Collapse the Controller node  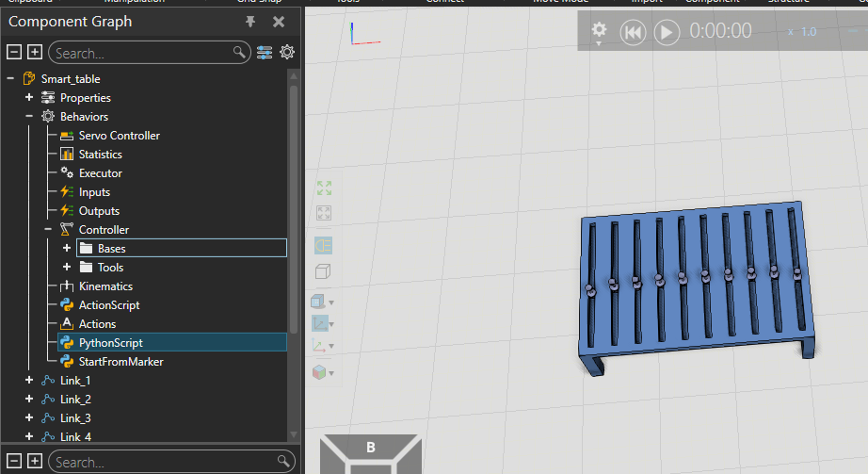48,230
